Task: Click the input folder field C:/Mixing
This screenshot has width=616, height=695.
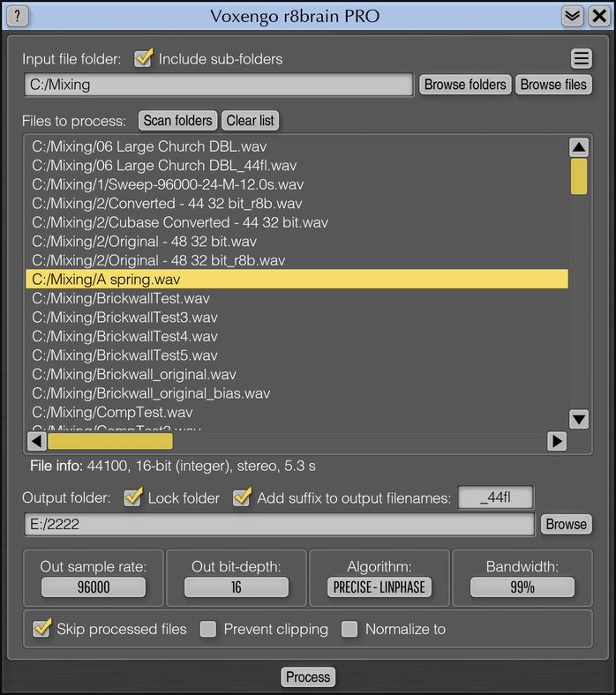Action: (x=219, y=85)
